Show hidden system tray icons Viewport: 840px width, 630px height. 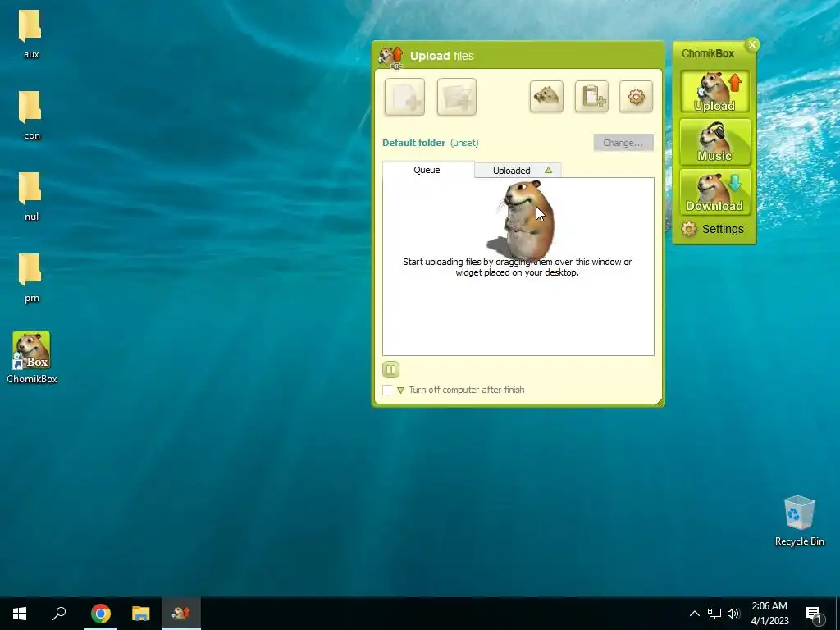click(694, 614)
